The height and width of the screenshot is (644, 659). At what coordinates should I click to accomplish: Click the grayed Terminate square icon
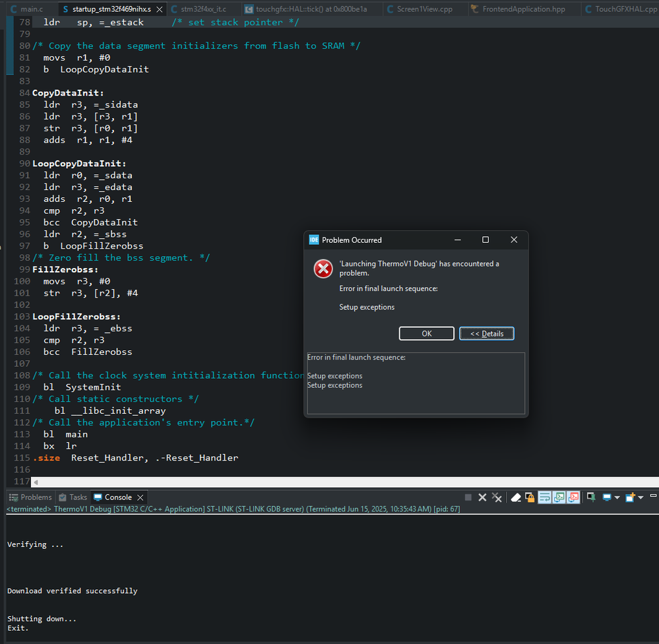click(x=468, y=498)
